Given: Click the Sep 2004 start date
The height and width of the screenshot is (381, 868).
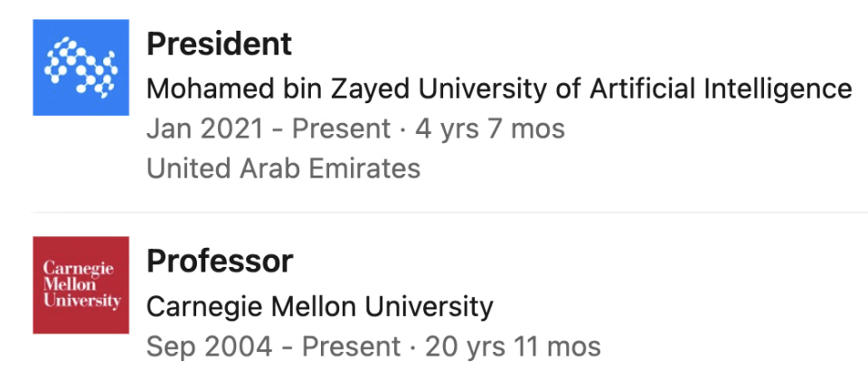Looking at the screenshot, I should click(x=209, y=347).
